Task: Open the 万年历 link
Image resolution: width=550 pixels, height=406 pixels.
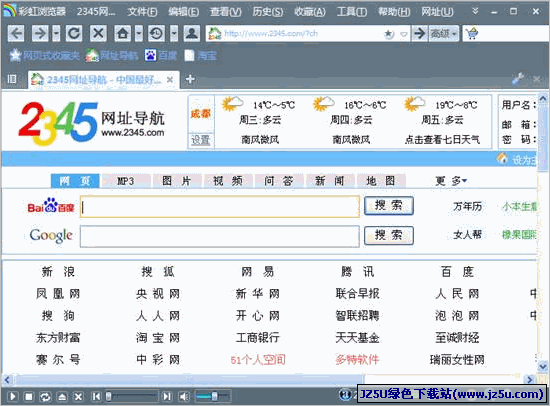Action: (467, 206)
